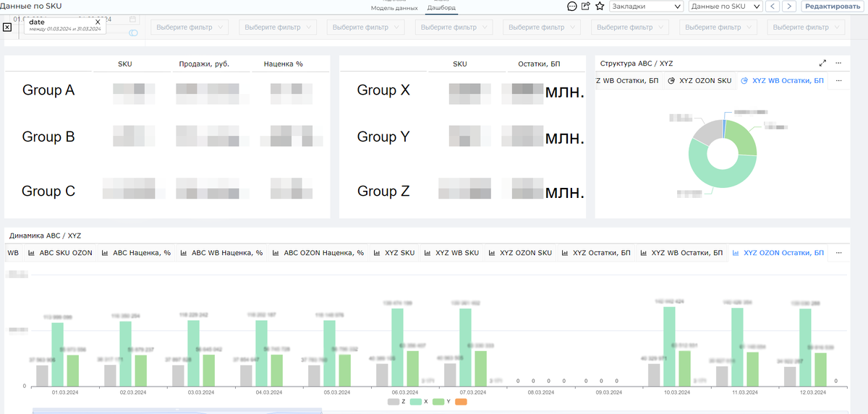Click the tall X bar for 07.03.2024
The image size is (868, 414).
pos(465,348)
